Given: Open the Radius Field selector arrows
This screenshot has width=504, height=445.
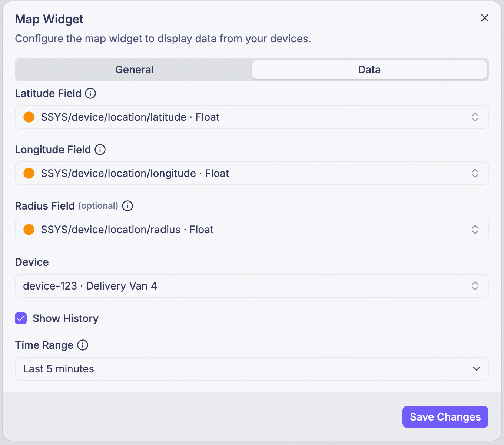Looking at the screenshot, I should coord(475,230).
